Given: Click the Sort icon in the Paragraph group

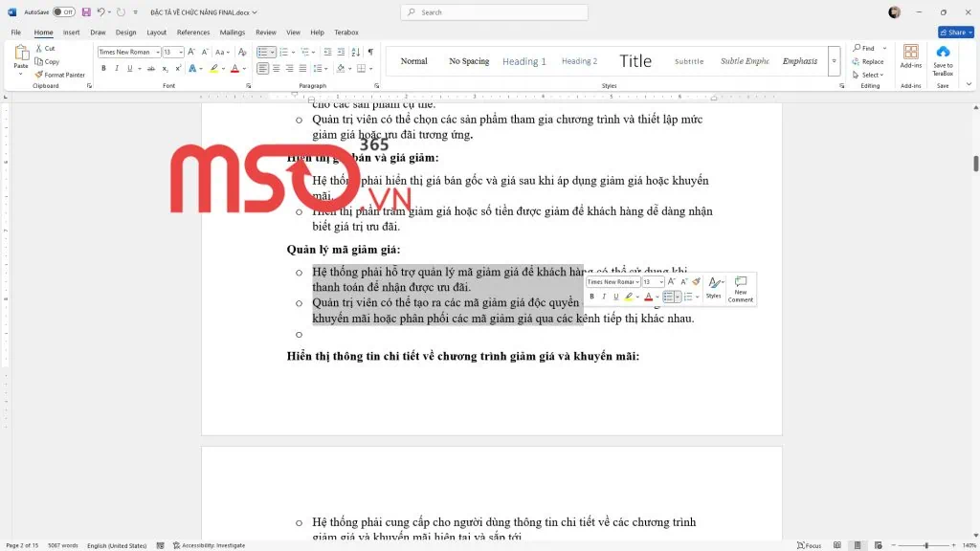Looking at the screenshot, I should pyautogui.click(x=355, y=52).
